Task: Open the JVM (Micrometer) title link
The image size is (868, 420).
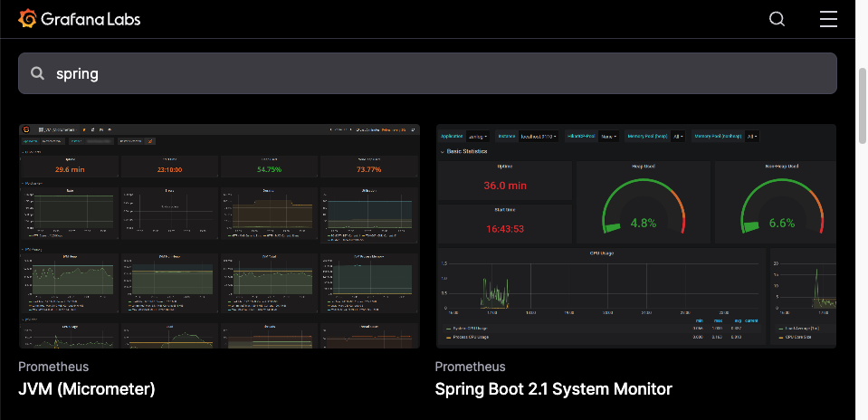Action: (x=87, y=389)
